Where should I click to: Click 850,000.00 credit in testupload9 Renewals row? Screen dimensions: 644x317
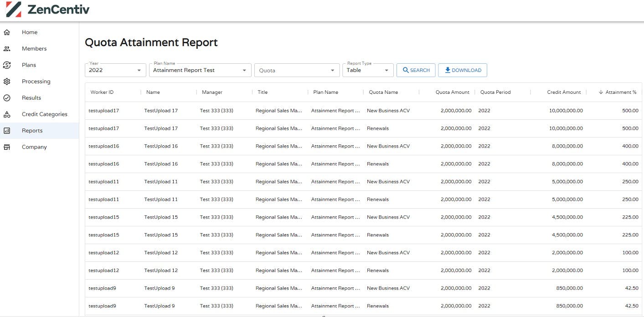[x=570, y=306]
